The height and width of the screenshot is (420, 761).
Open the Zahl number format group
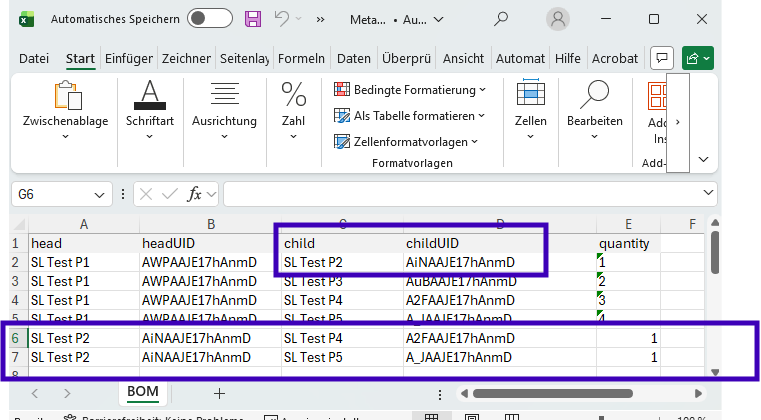pos(294,111)
